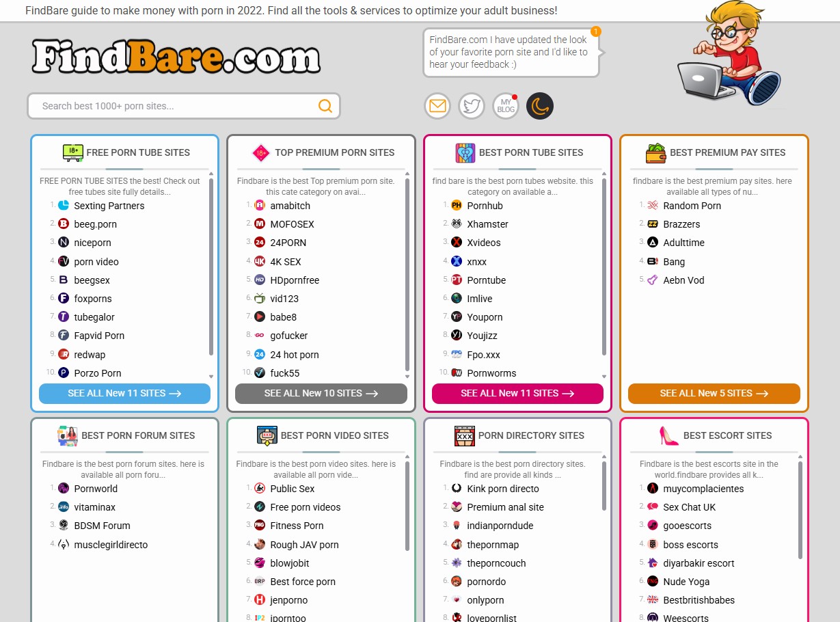Viewport: 840px width, 622px height.
Task: Open the MY BLOG round icon
Action: [x=506, y=106]
